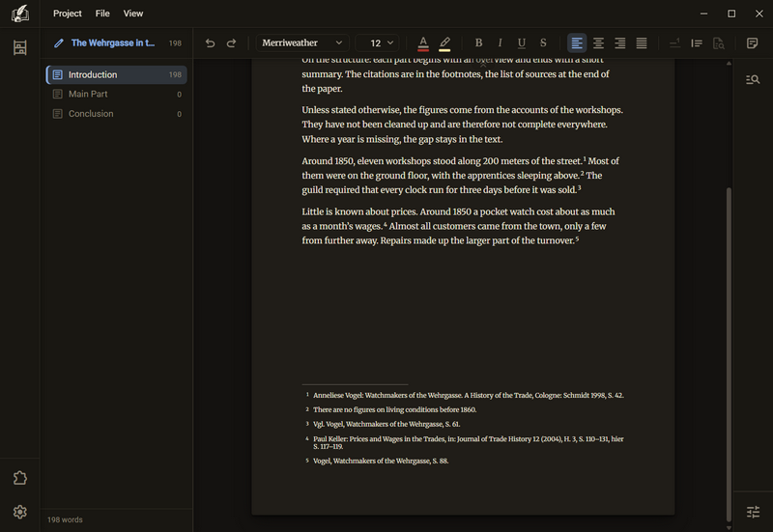The width and height of the screenshot is (773, 532).
Task: Align text right
Action: pos(619,42)
